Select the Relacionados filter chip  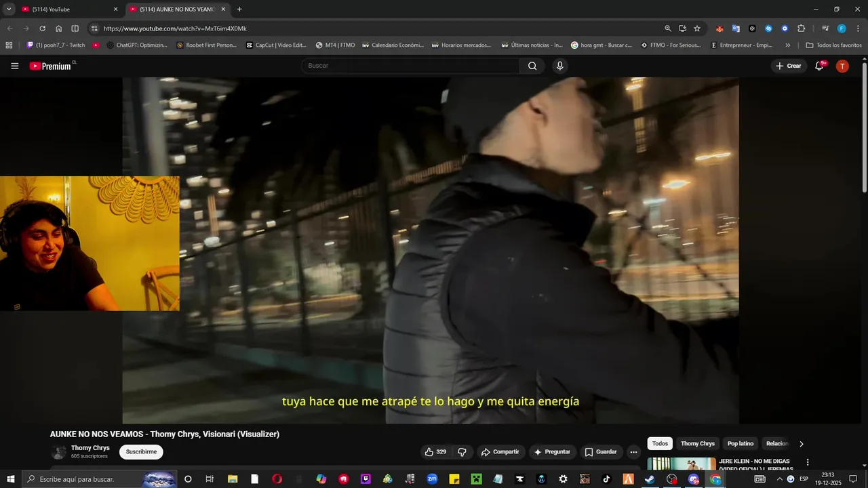[777, 444]
